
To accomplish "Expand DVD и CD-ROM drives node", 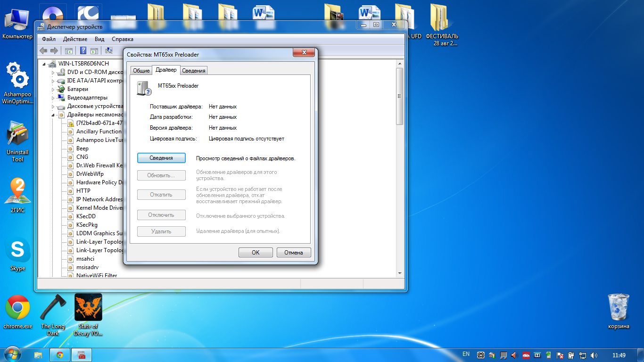I will pyautogui.click(x=53, y=72).
